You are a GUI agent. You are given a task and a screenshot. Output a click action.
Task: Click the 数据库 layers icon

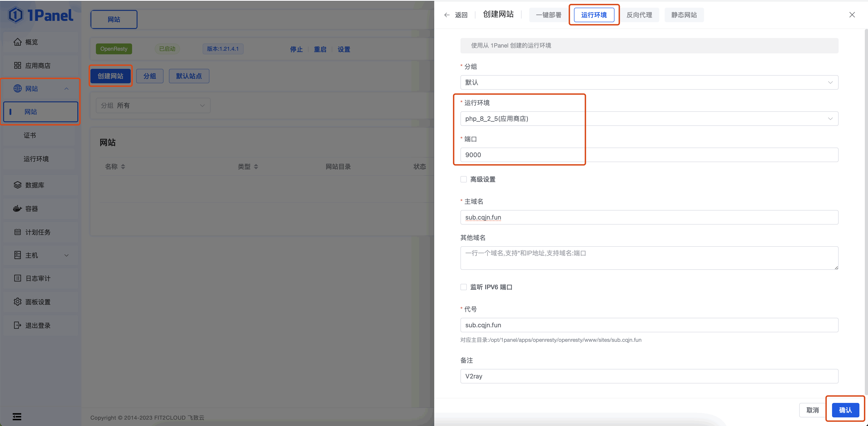tap(17, 185)
